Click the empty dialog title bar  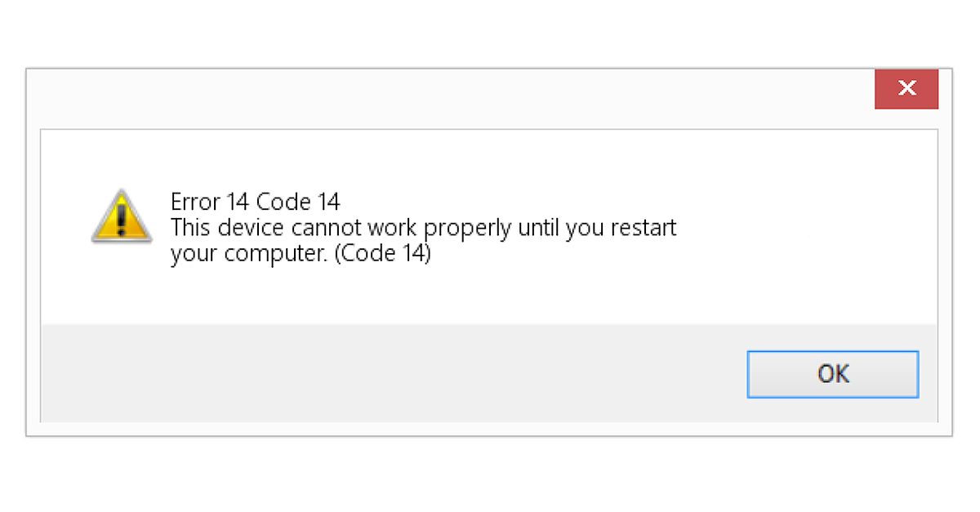pos(449,98)
